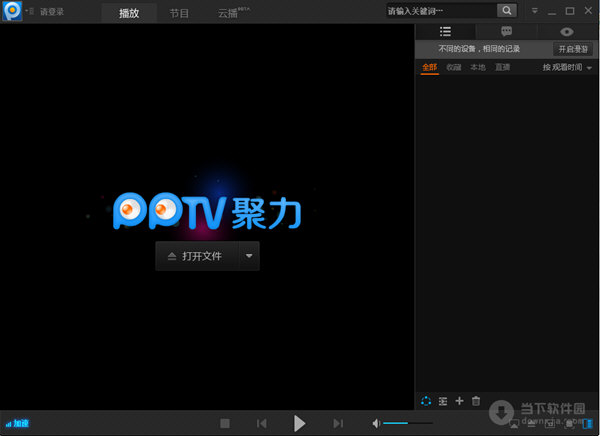600x436 pixels.
Task: Open the chat bubble comments panel
Action: pos(507,31)
